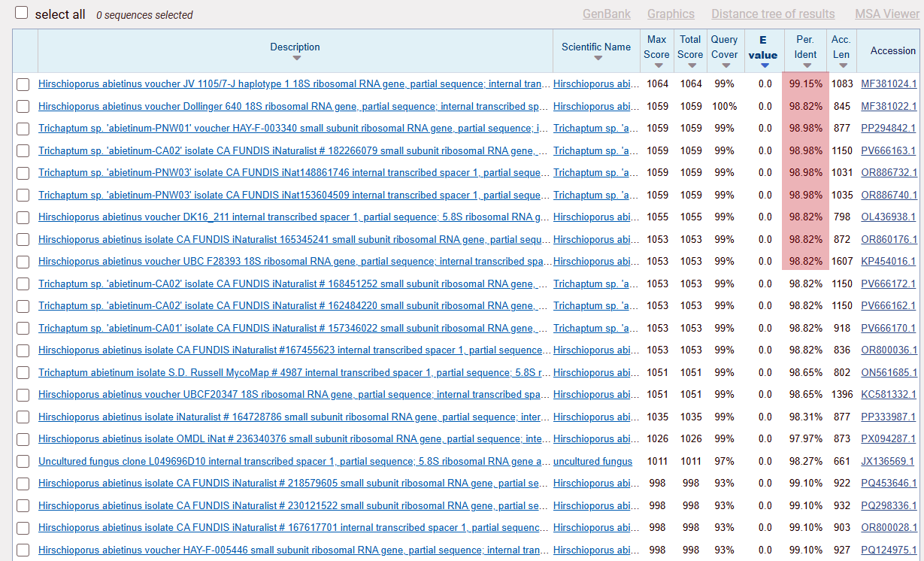The height and width of the screenshot is (561, 924).
Task: Open Graphics view of results
Action: tap(671, 14)
